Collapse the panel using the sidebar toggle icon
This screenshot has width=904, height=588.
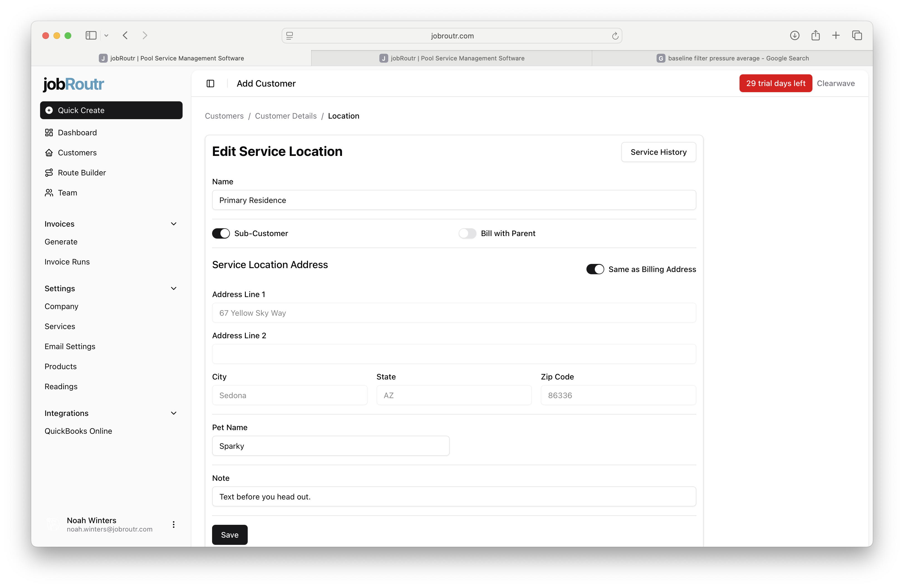pyautogui.click(x=210, y=83)
